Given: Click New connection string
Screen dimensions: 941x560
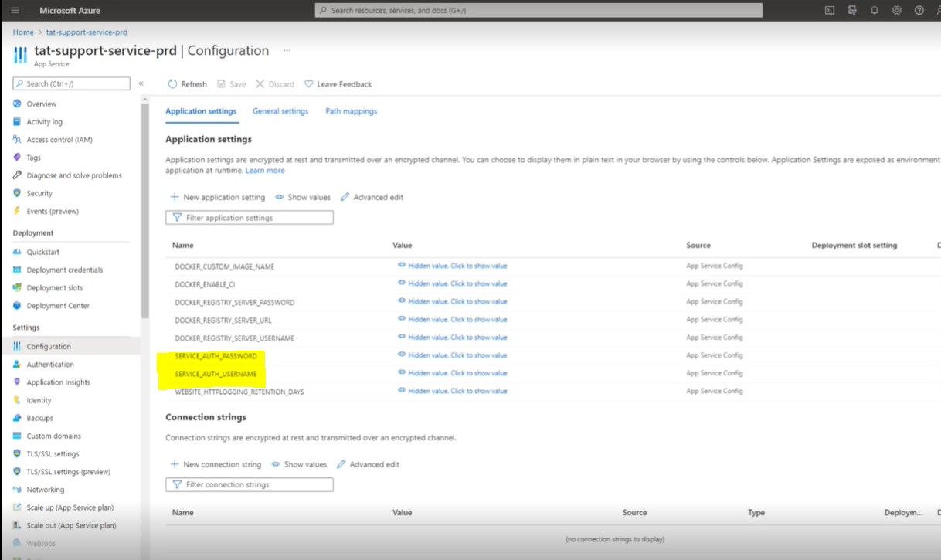Looking at the screenshot, I should pyautogui.click(x=216, y=464).
